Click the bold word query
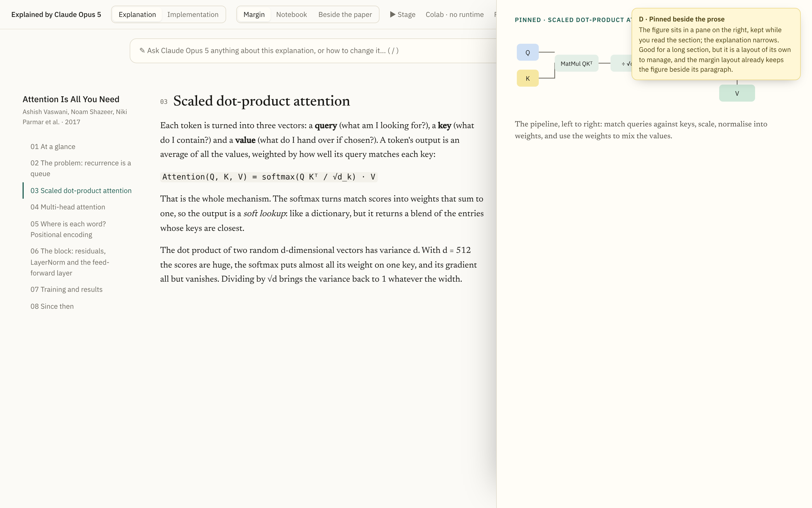The width and height of the screenshot is (812, 508). (325, 126)
